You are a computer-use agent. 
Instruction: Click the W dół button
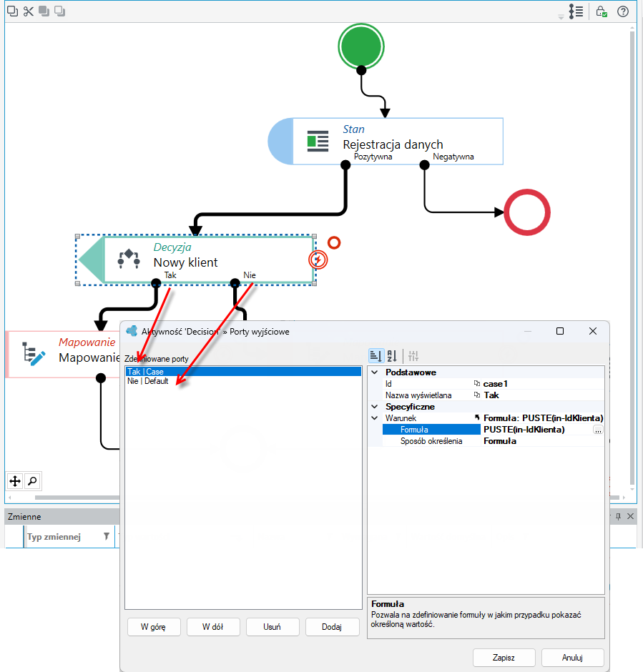tap(213, 627)
